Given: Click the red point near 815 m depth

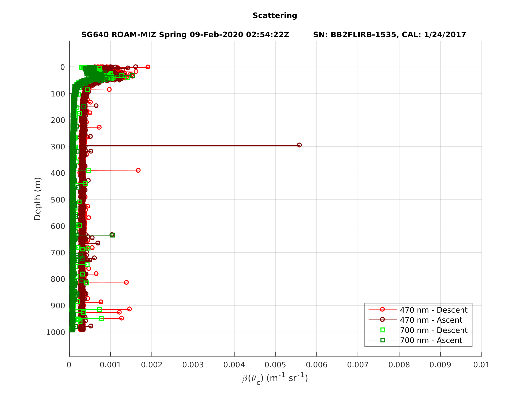Looking at the screenshot, I should tap(126, 282).
